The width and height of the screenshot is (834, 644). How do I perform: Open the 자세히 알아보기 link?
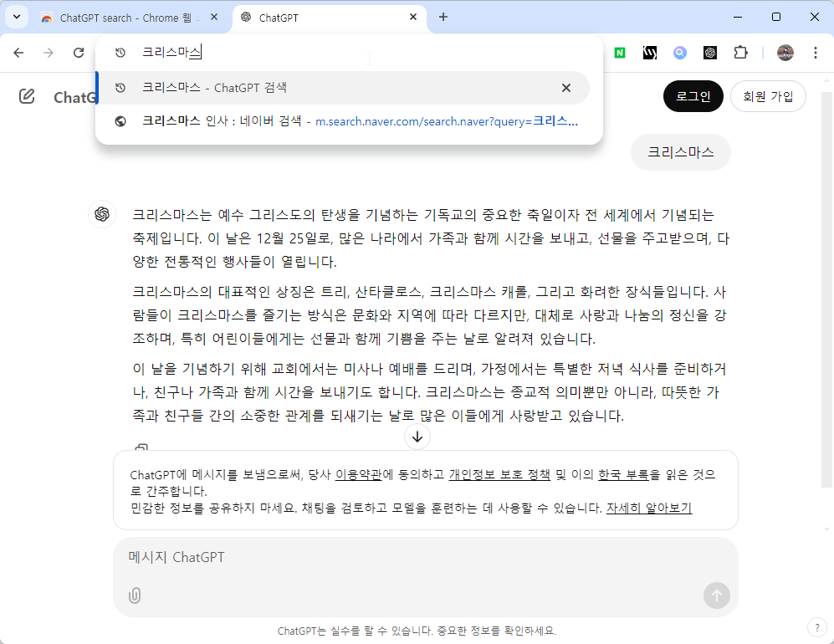(648, 508)
